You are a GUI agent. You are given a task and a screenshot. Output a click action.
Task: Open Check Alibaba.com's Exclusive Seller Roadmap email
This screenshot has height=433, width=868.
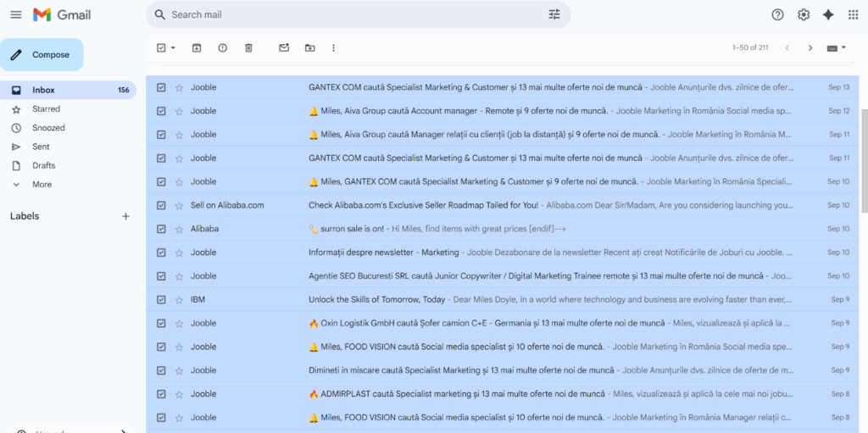click(503, 205)
